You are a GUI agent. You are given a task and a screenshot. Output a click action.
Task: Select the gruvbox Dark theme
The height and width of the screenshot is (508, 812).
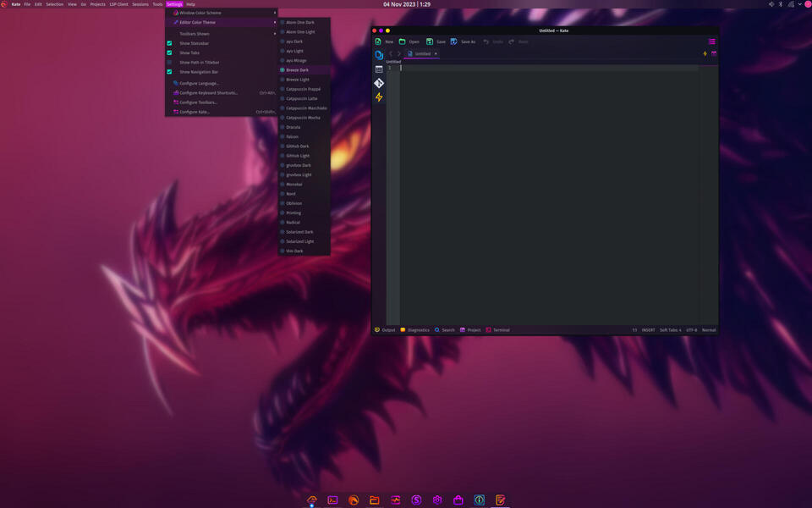coord(304,165)
